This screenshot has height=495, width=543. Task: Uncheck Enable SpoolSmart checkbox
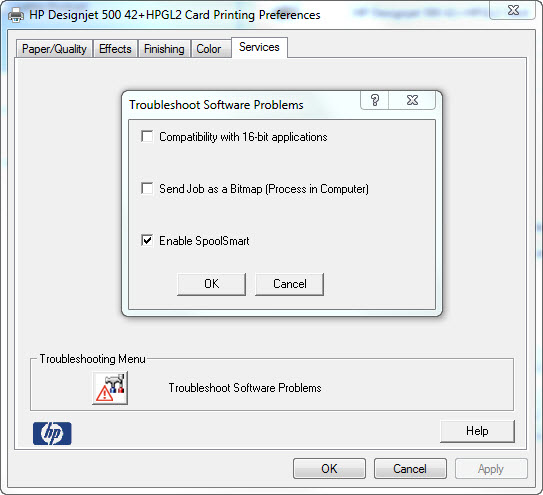point(147,240)
